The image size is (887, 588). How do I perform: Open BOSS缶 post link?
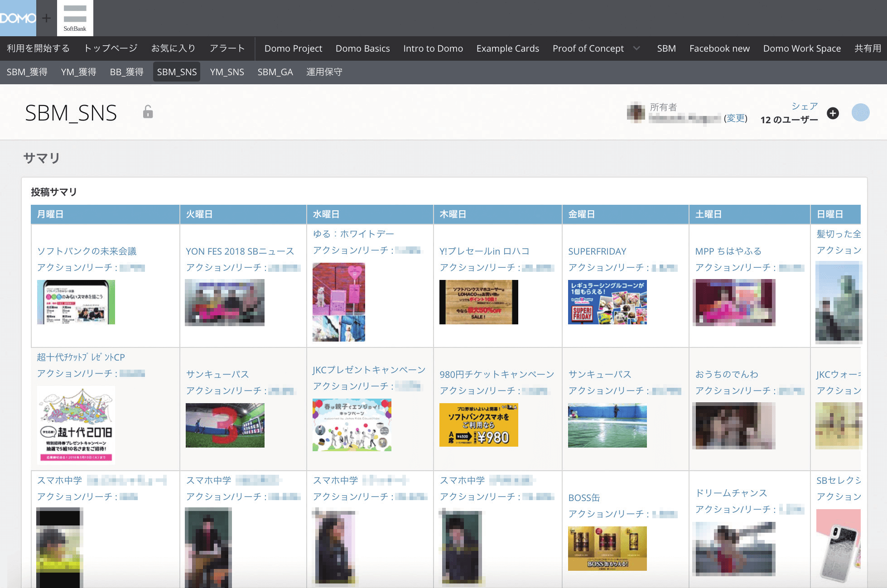tap(584, 497)
